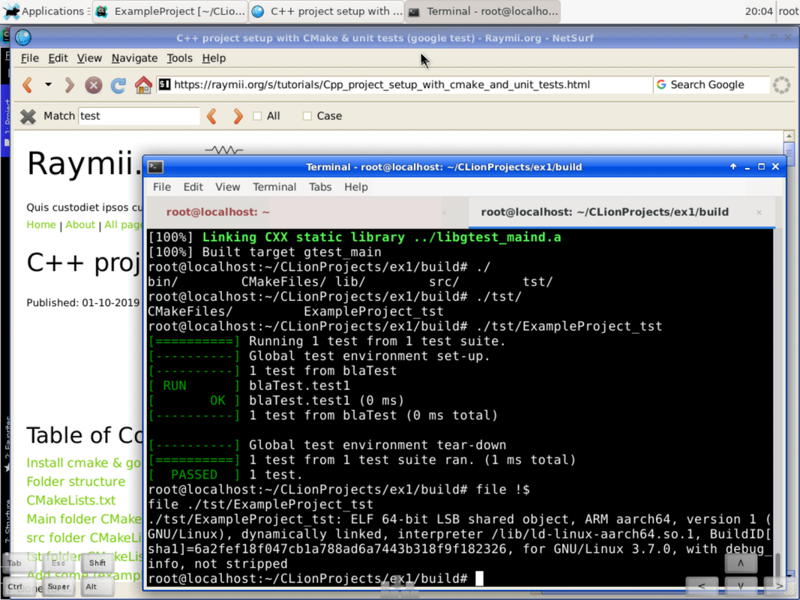Open the Applications menu in the taskbar
This screenshot has height=600, width=800.
(40, 11)
